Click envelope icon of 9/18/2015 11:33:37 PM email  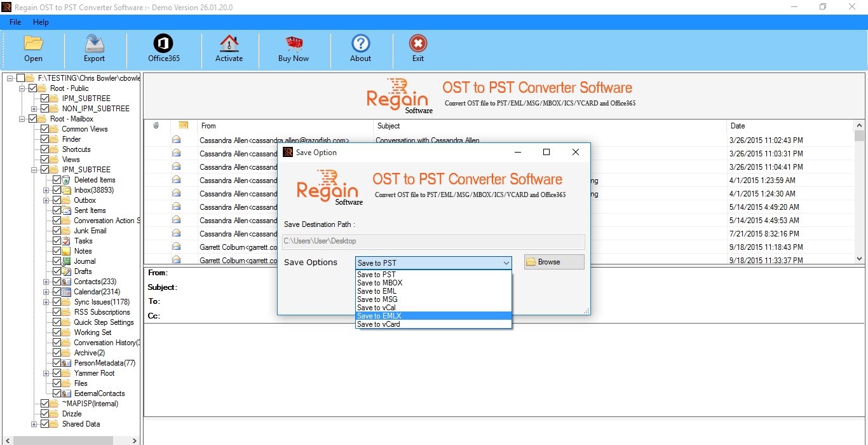tap(176, 260)
